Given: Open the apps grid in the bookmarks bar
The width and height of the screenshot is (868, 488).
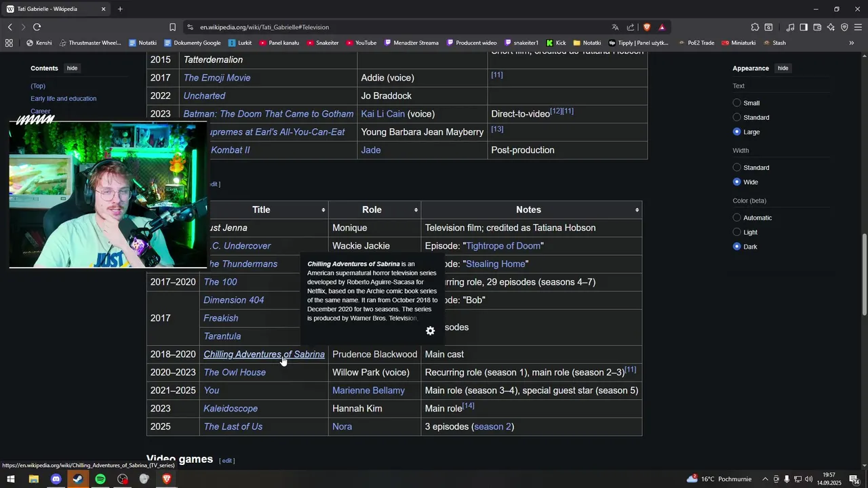Looking at the screenshot, I should click(9, 43).
